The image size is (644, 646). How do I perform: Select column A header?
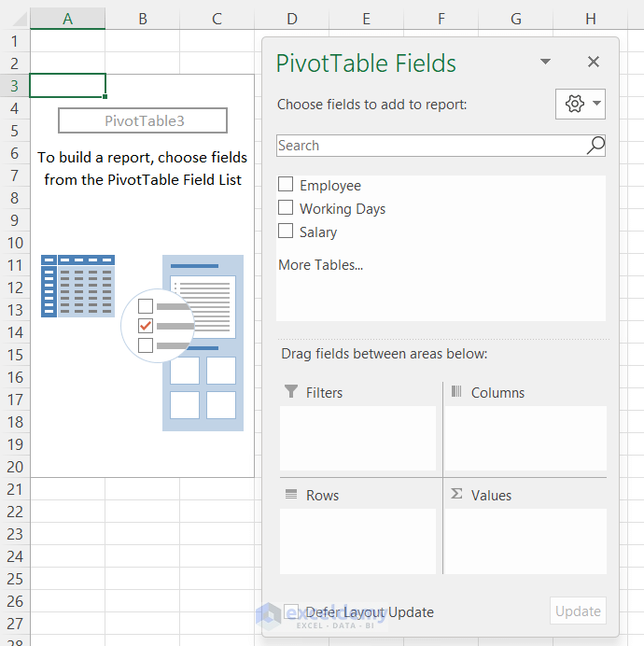coord(67,19)
